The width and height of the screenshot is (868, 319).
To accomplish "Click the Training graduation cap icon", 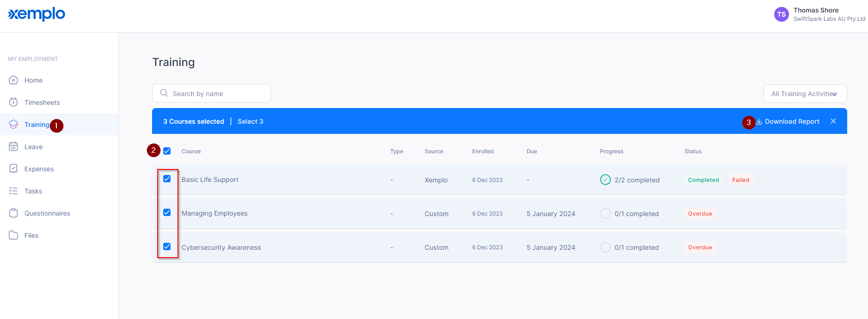I will click(13, 124).
